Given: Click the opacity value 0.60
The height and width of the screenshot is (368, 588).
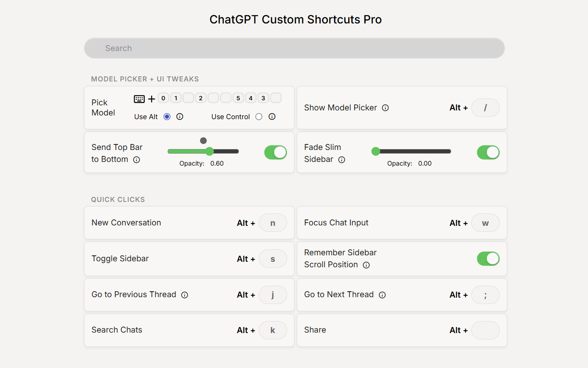Looking at the screenshot, I should 217,163.
